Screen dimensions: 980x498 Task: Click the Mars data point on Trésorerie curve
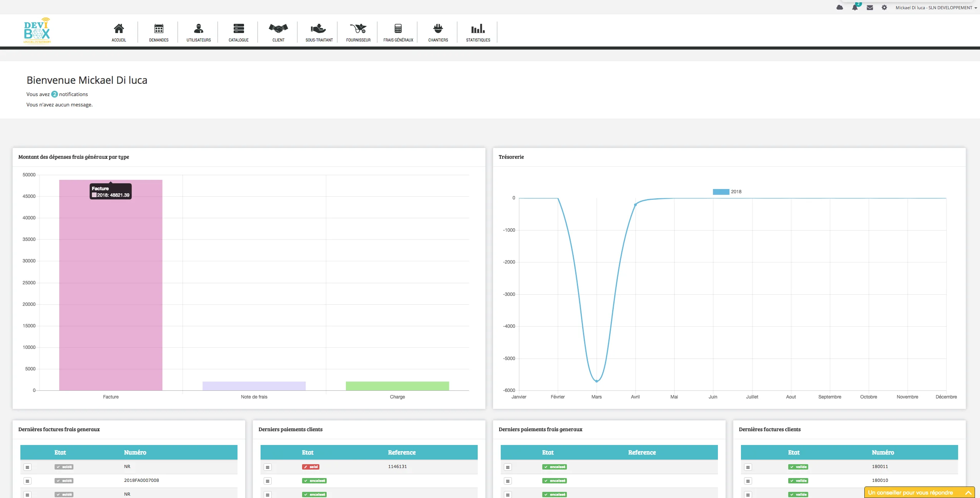596,381
